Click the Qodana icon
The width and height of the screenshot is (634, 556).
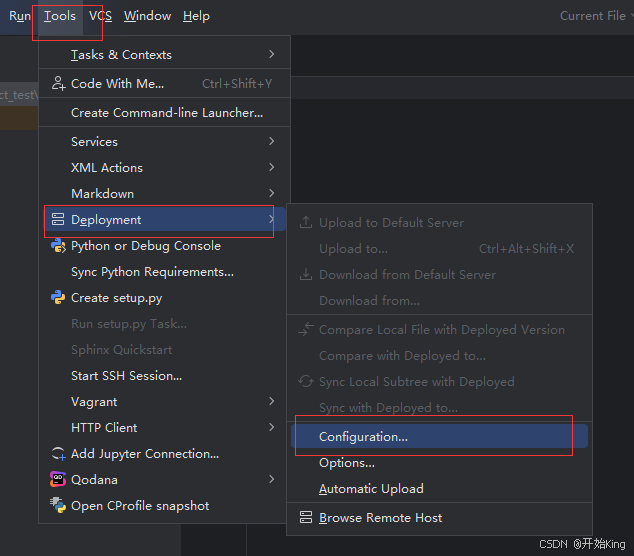58,479
